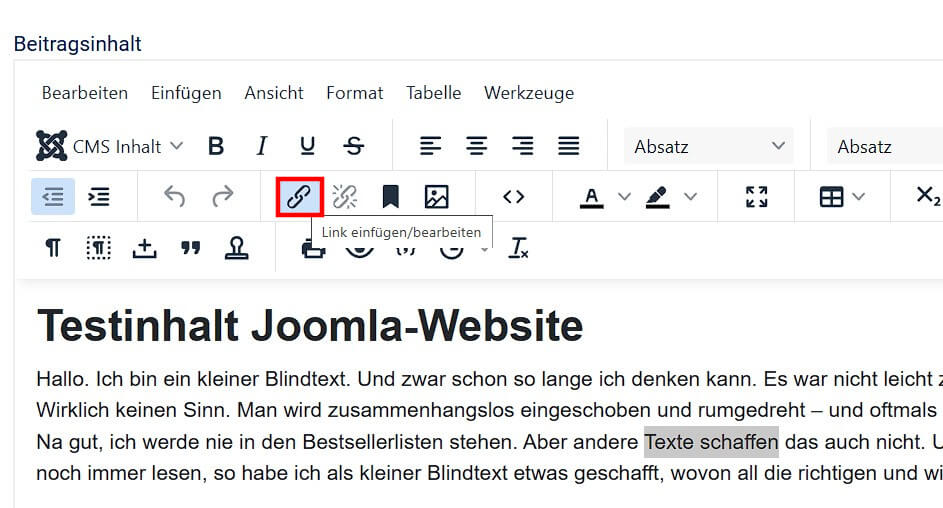Image resolution: width=943 pixels, height=508 pixels.
Task: Expand the CMS Inhalt dropdown
Action: pos(111,146)
